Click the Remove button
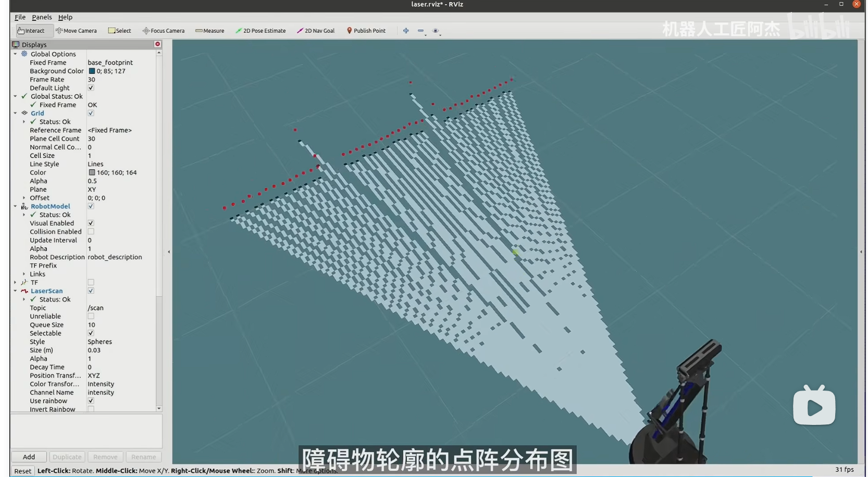The image size is (868, 477). point(106,457)
